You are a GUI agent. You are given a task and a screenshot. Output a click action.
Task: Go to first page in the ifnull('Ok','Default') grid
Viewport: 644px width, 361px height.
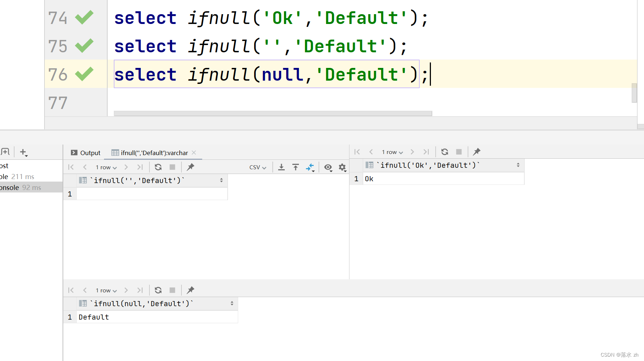click(357, 152)
